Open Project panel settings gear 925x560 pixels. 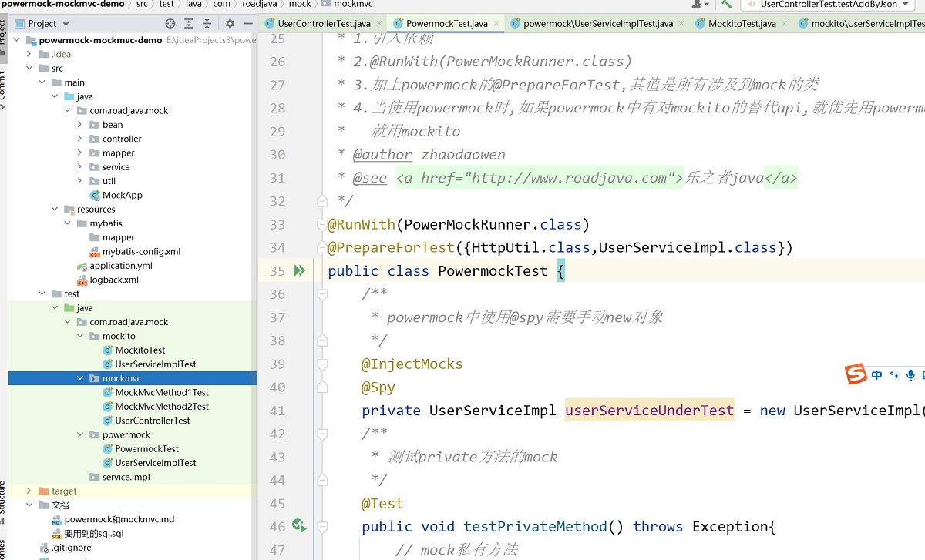click(x=230, y=24)
